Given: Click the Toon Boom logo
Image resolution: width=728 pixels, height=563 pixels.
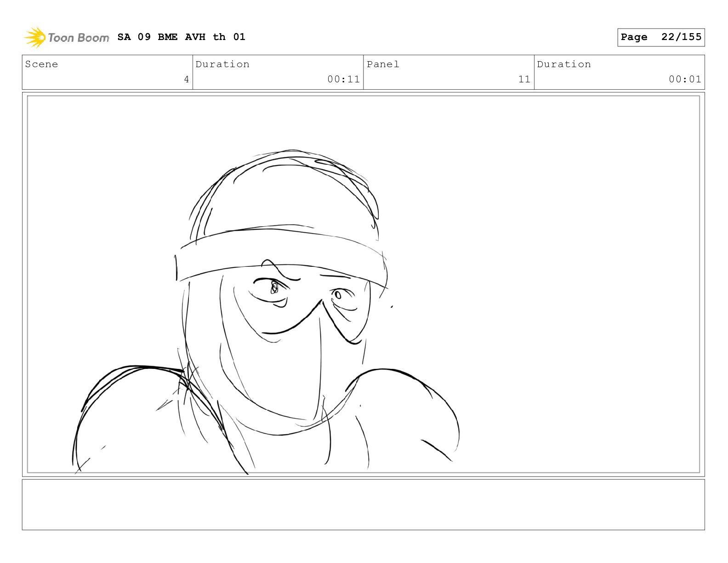Looking at the screenshot, I should pos(67,37).
